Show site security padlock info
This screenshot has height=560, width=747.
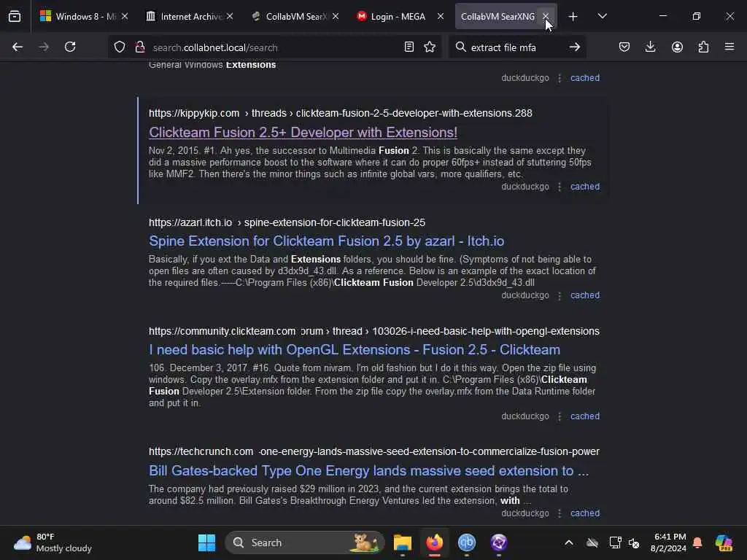(139, 47)
